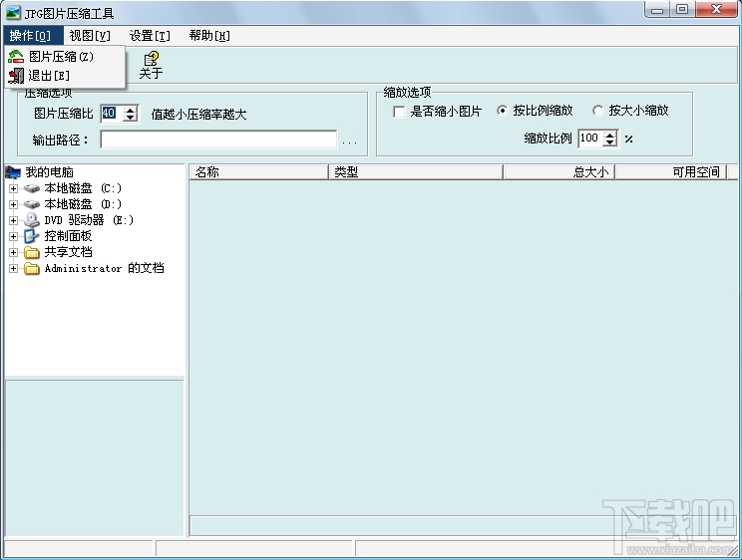Open the 视图[V] menu

tap(90, 36)
